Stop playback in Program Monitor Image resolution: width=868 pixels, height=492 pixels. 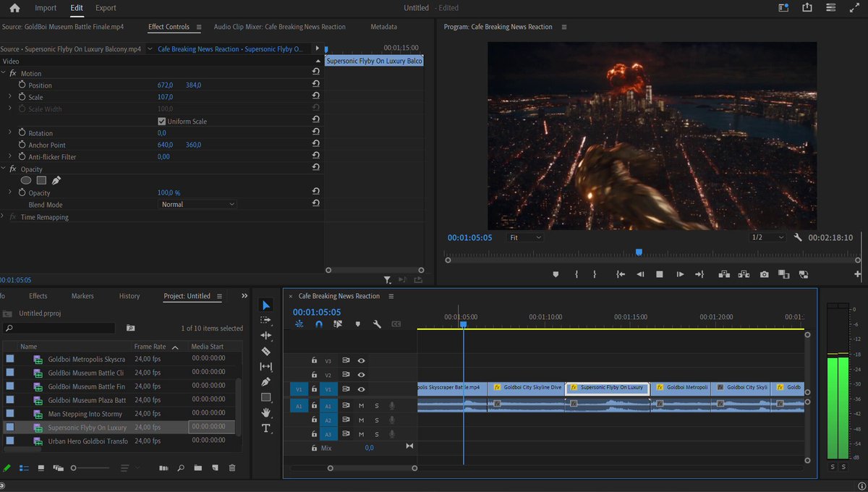pos(660,275)
